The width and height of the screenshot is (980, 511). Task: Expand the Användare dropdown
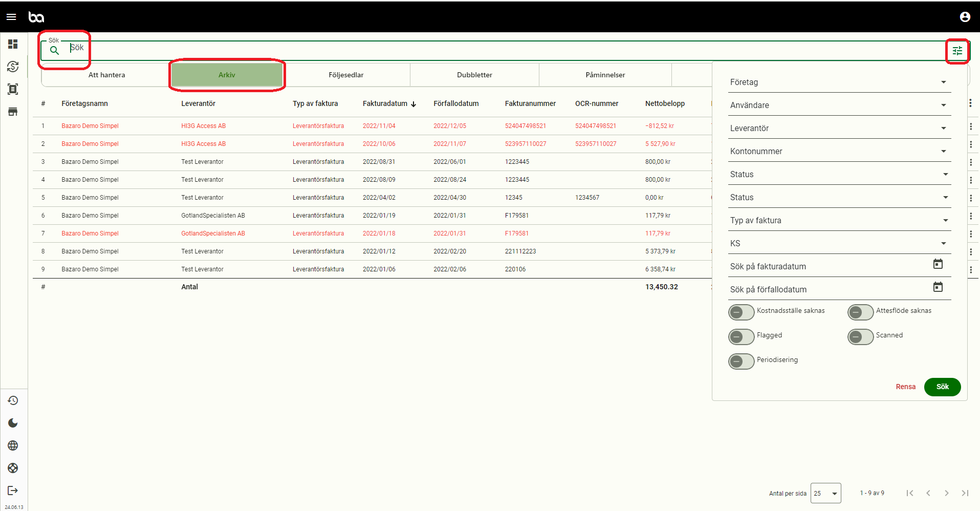(x=839, y=105)
